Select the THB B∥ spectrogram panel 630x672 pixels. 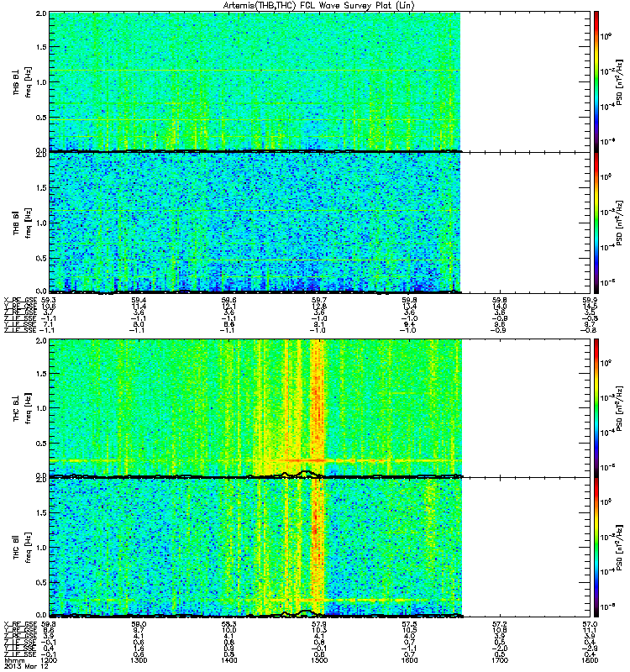pos(255,223)
